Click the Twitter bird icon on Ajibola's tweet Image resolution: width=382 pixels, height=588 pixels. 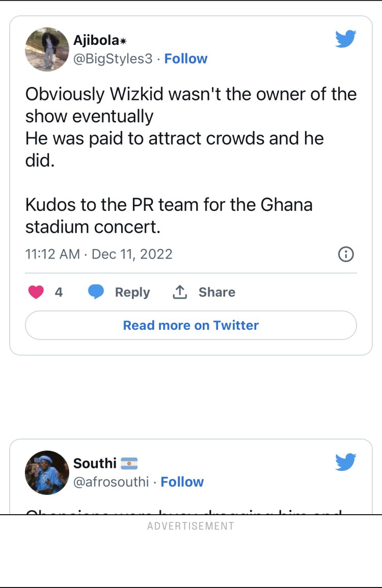click(345, 39)
